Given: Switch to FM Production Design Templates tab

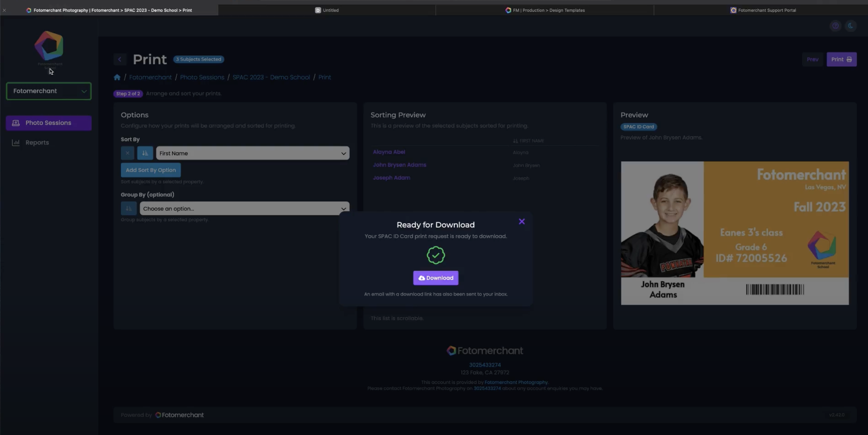Looking at the screenshot, I should tap(545, 10).
